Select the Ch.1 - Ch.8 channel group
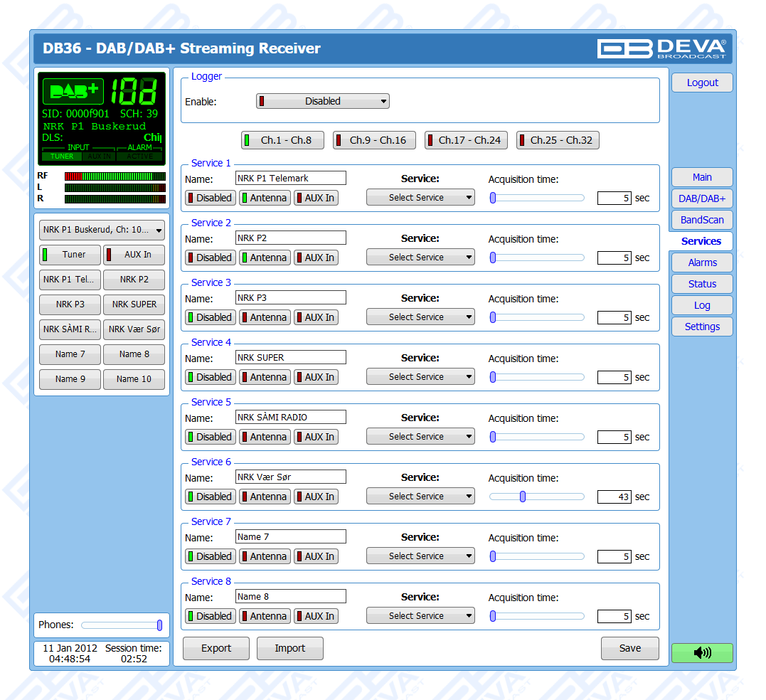766x700 pixels. click(282, 140)
